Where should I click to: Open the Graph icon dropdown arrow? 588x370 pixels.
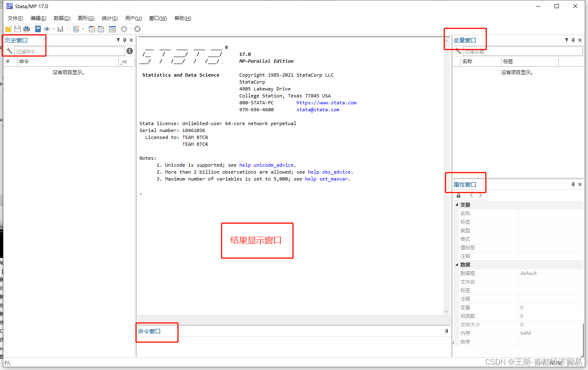click(x=67, y=29)
